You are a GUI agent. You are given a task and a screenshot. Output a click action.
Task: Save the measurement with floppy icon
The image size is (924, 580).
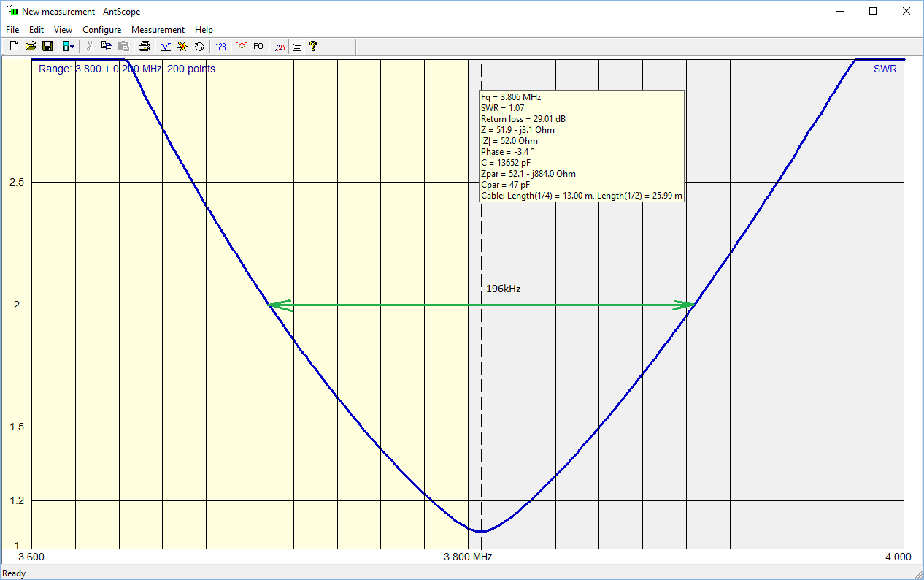[47, 47]
